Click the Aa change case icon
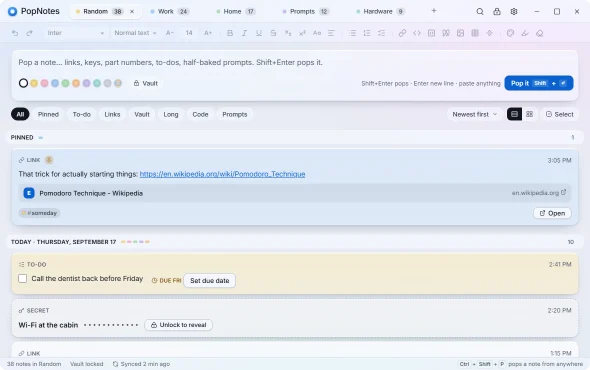The height and width of the screenshot is (370, 590). 317,33
